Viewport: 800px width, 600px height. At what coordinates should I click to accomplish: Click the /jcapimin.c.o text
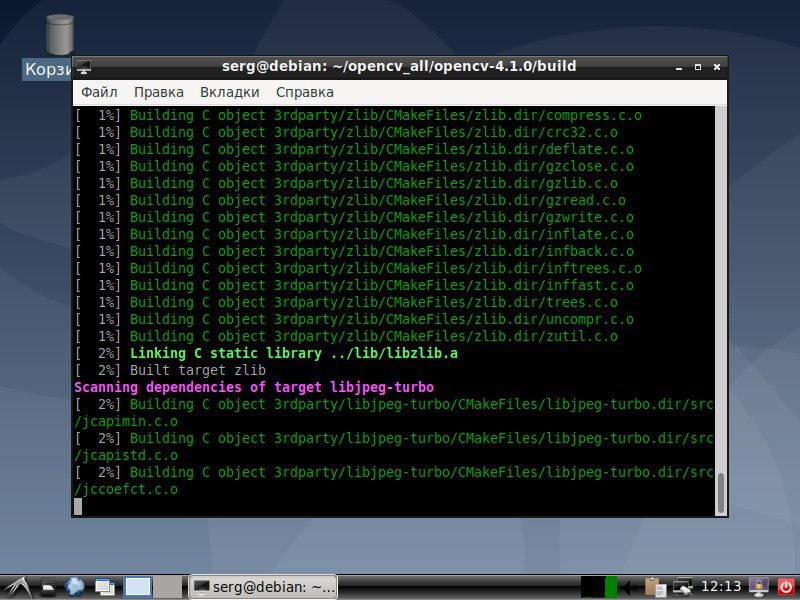point(126,421)
